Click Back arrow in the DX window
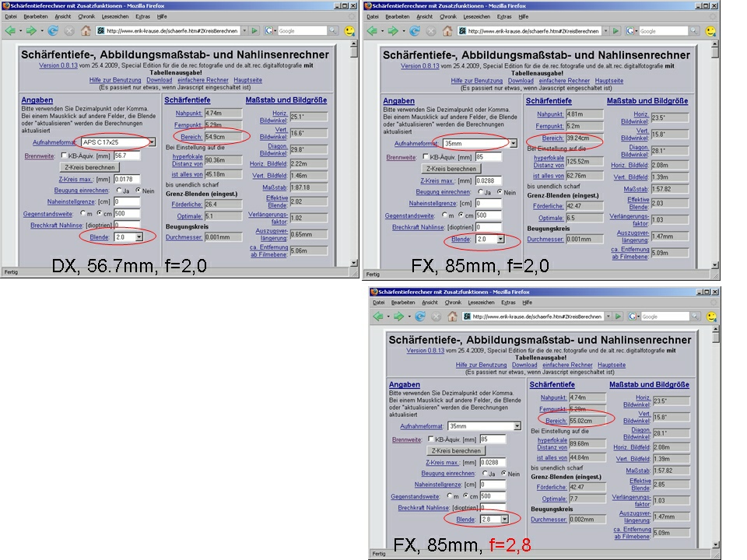Image resolution: width=747 pixels, height=560 pixels. [x=10, y=31]
